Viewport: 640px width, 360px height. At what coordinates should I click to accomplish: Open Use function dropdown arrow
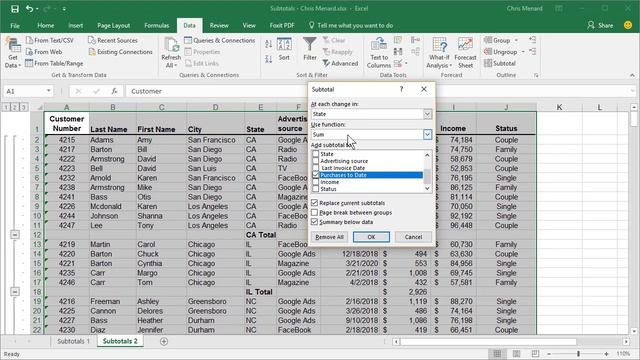(427, 134)
